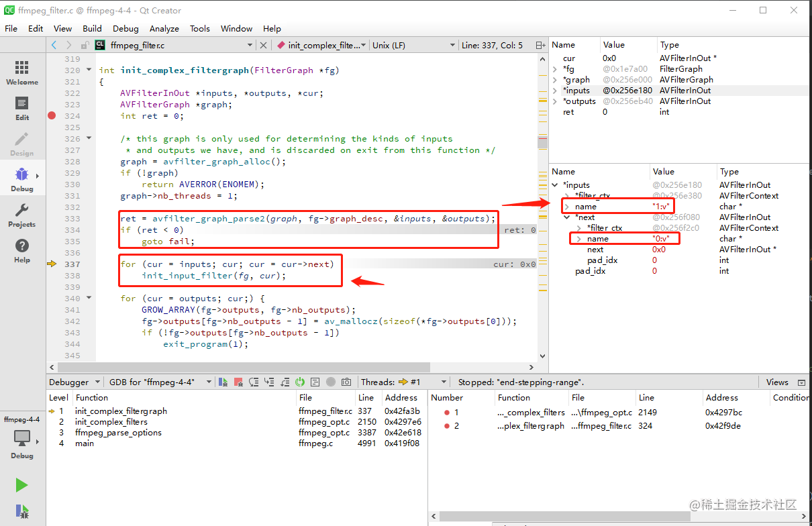Open the Debug menu
Viewport: 812px width, 526px height.
125,28
